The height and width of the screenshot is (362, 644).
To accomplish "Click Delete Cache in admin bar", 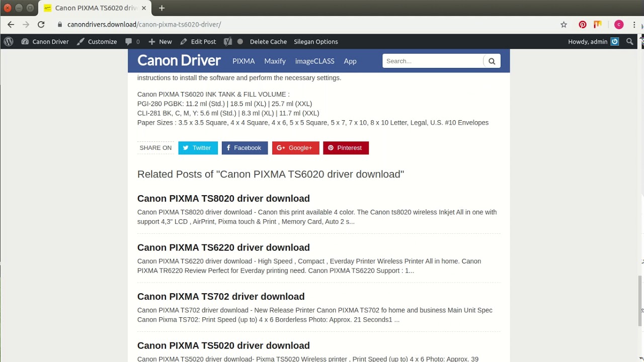I will coord(268,42).
